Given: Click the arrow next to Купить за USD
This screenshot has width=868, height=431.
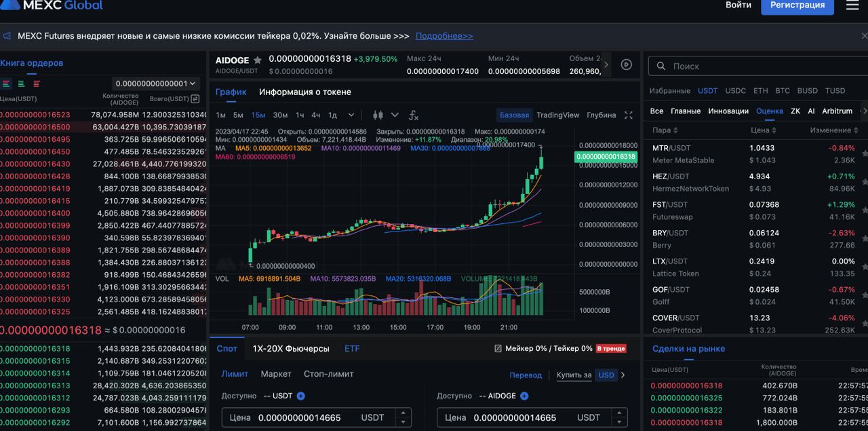Looking at the screenshot, I should [x=623, y=375].
